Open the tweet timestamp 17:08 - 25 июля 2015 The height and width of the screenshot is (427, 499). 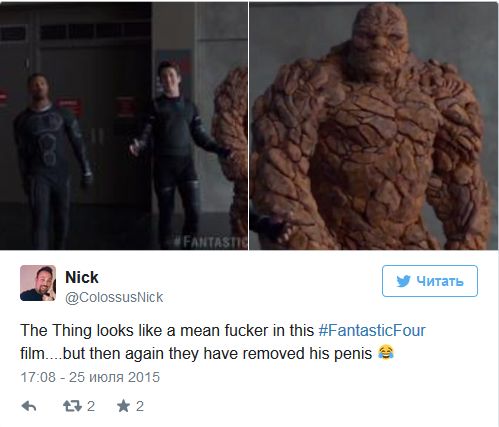90,377
